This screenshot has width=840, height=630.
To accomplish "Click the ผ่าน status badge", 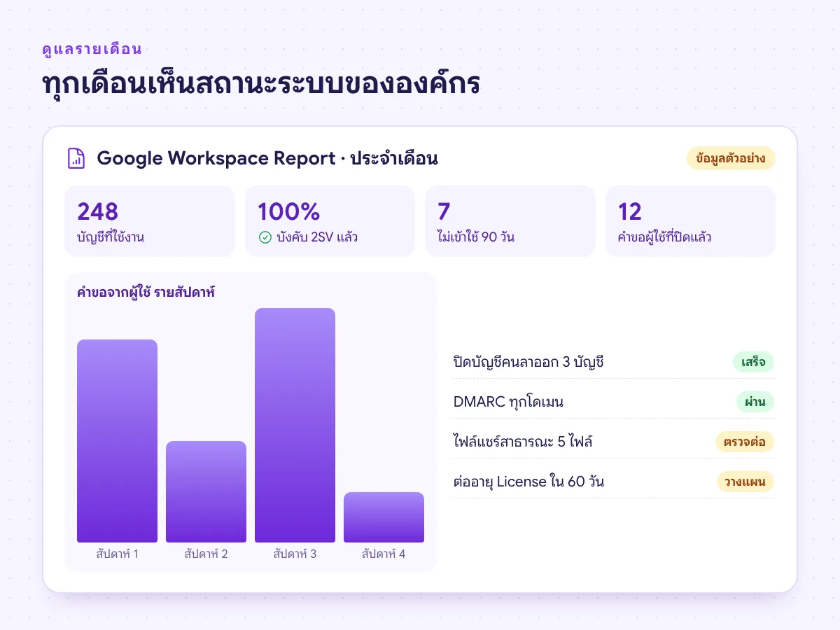I will (x=755, y=402).
